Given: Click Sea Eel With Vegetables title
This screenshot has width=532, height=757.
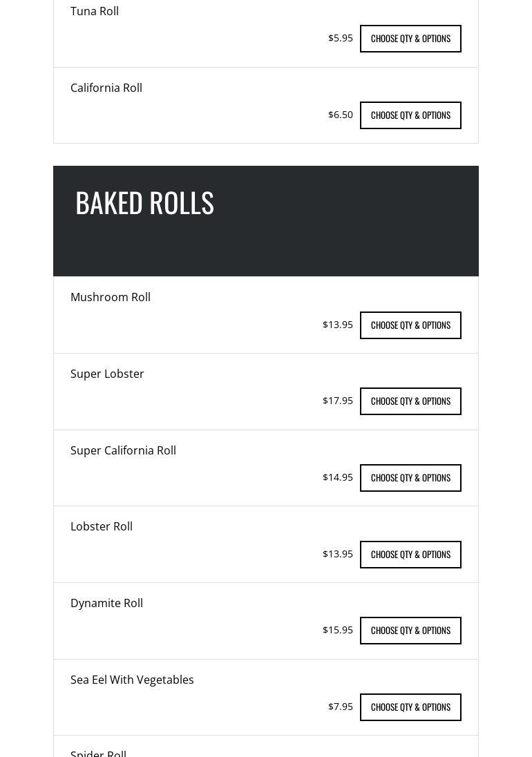Looking at the screenshot, I should 132,680.
